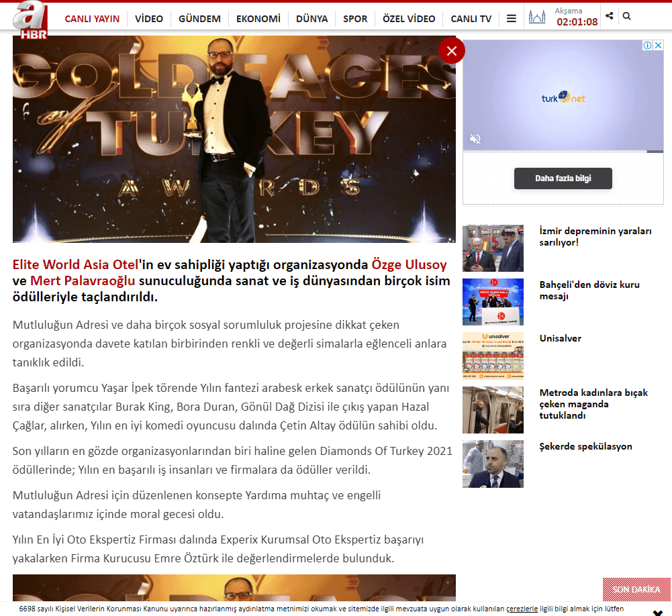The height and width of the screenshot is (616, 672).
Task: Follow the Özge Ulusoy link
Action: click(410, 264)
